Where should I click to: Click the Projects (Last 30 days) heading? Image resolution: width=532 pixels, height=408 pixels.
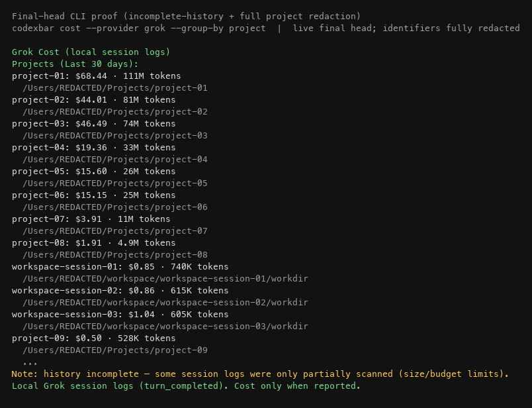point(75,64)
